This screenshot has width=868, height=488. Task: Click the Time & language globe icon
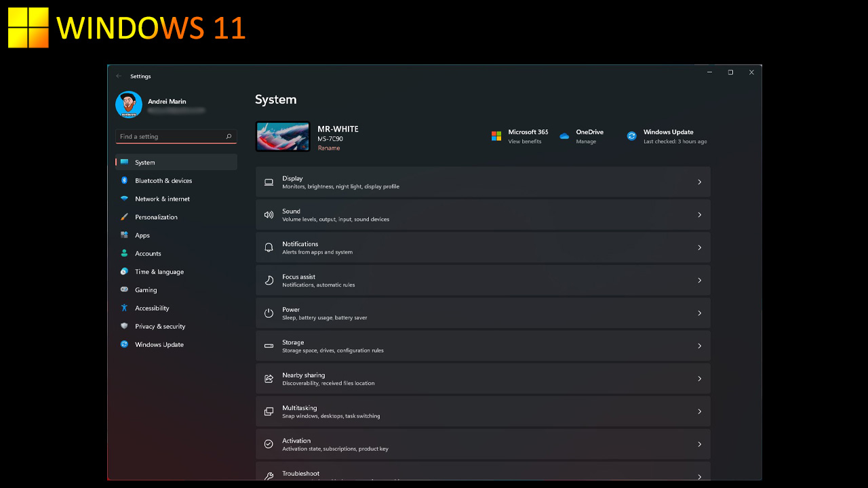click(x=124, y=271)
